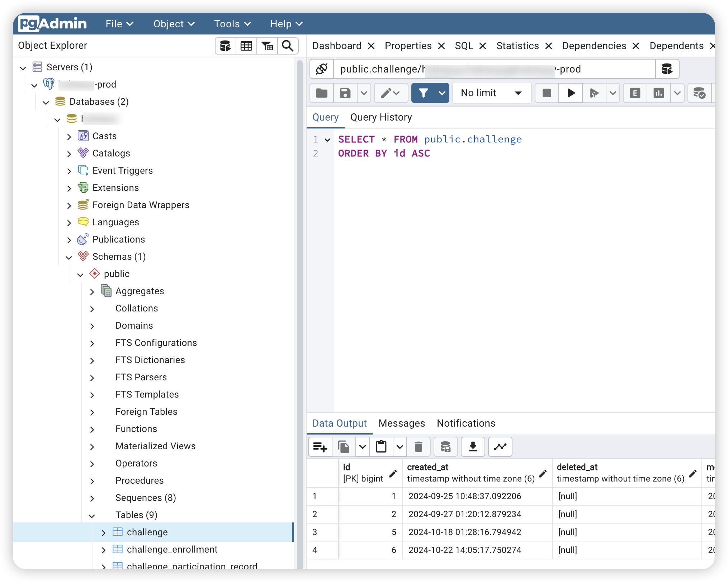Click the Explain Analyze chart icon
Screen dimensions: 728x582
point(658,93)
